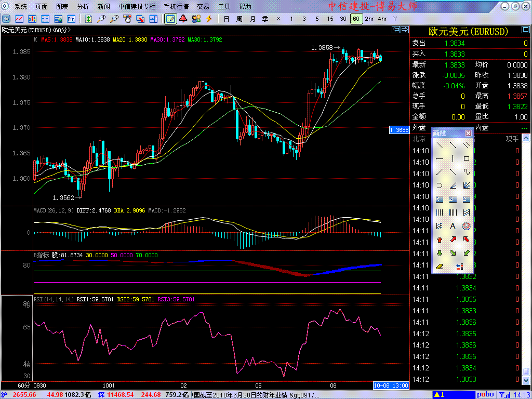Select the line segment with endpoints tool
532x399 pixels.
coord(453,145)
